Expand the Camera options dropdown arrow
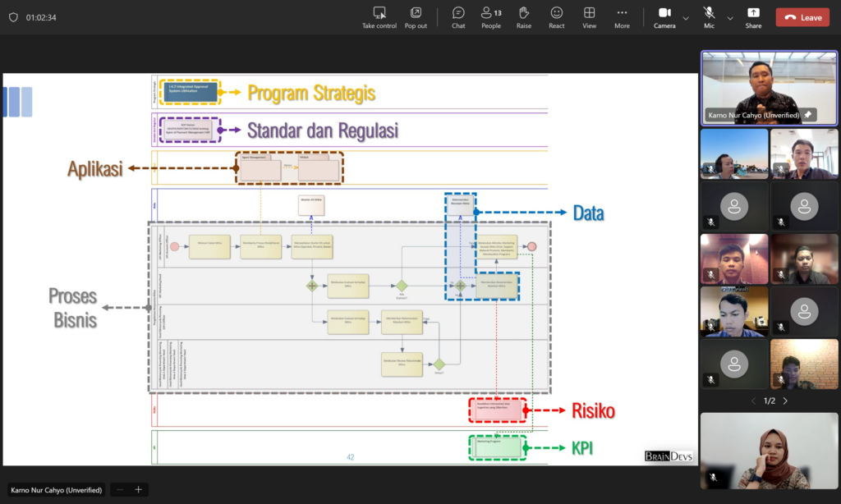 (x=686, y=17)
